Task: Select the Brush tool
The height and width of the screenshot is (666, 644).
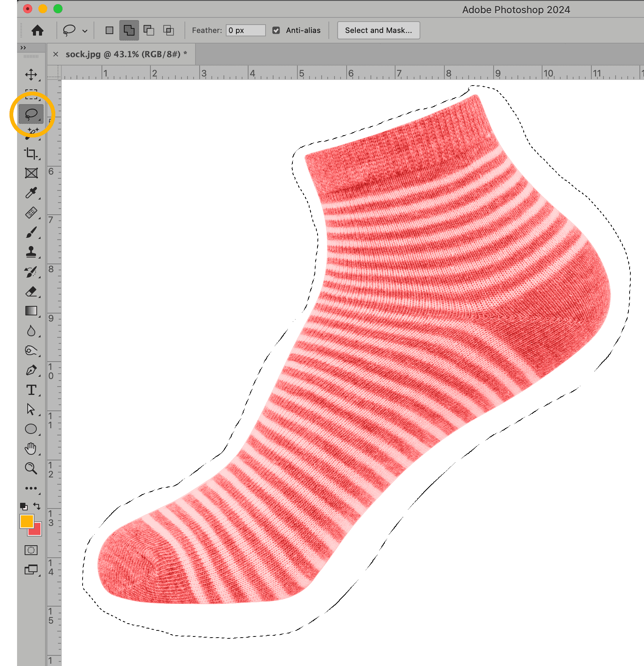Action: (31, 232)
